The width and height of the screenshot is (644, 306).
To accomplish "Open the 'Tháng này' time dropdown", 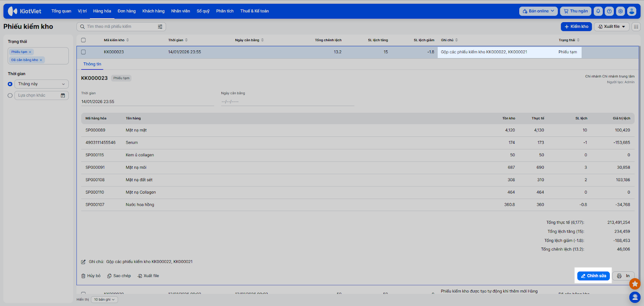I will point(41,84).
